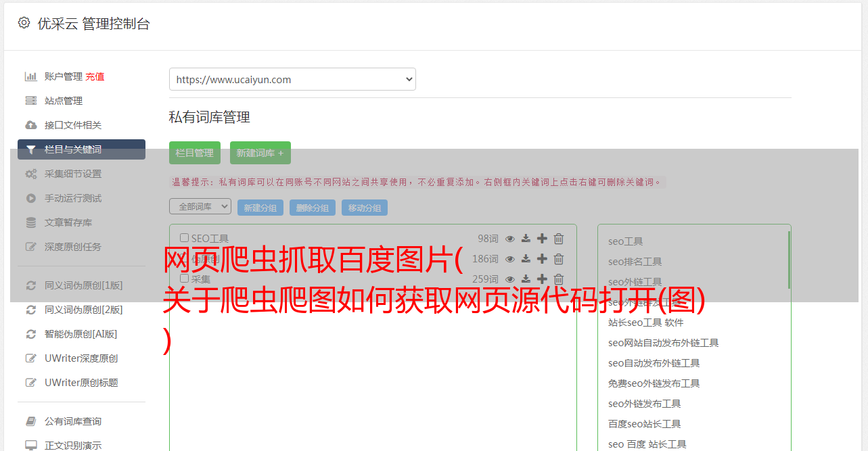Delete the SEO工具 word library
Viewport: 868px width, 451px height.
pos(559,239)
